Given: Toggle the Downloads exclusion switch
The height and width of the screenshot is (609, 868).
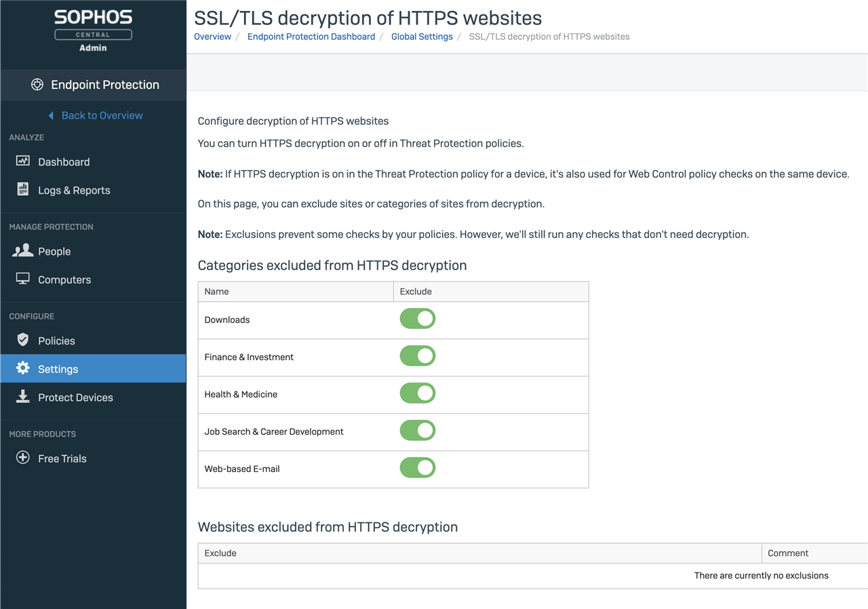Looking at the screenshot, I should (418, 319).
